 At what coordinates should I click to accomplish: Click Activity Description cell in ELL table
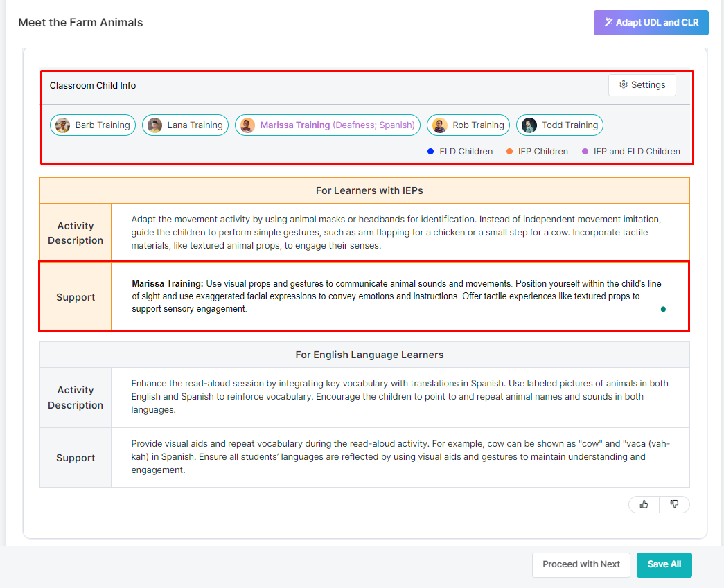[76, 398]
